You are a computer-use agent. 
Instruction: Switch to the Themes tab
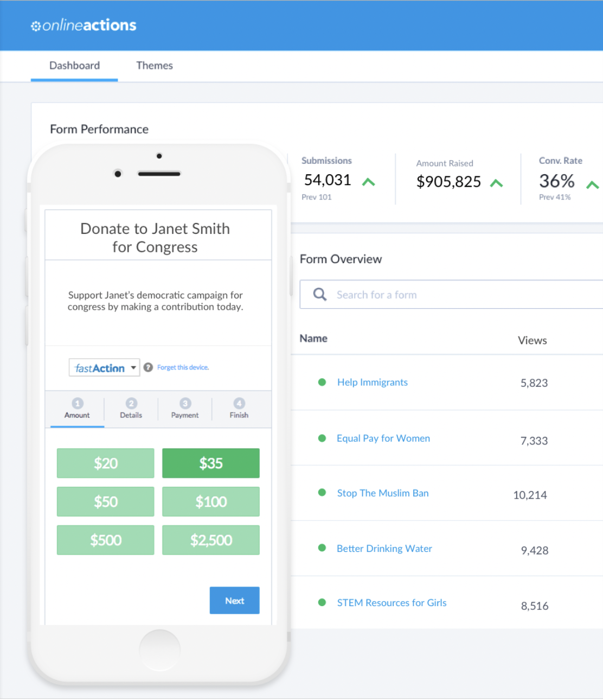click(x=155, y=66)
